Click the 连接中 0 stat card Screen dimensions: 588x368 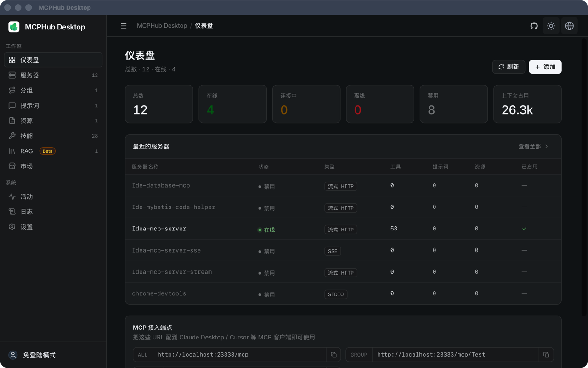coord(306,104)
